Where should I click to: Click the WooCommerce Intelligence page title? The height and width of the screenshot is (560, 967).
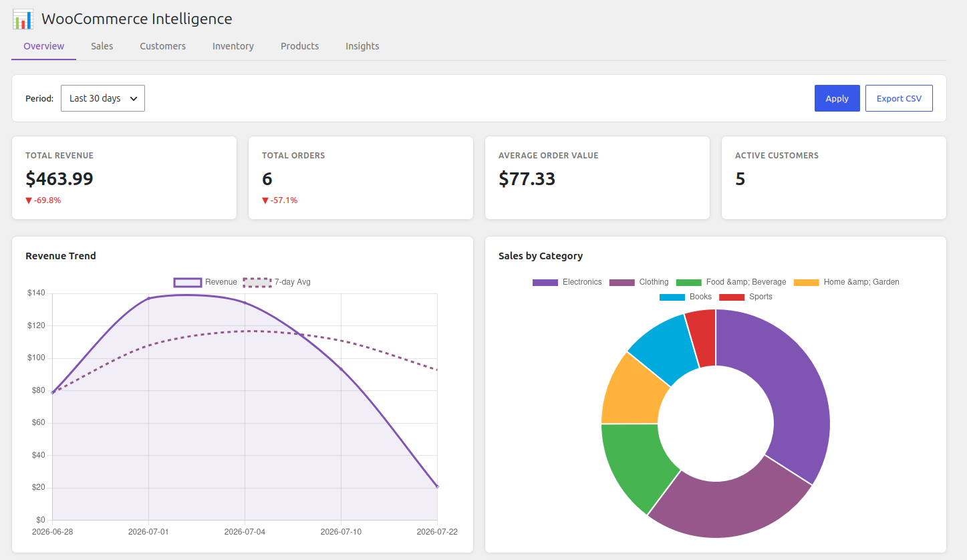(137, 19)
